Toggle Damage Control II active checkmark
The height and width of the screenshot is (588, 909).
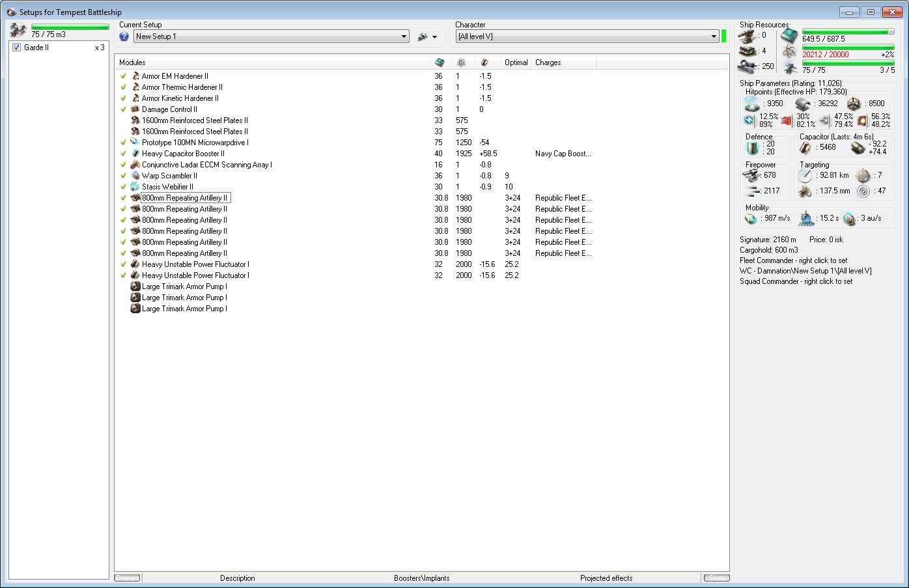123,109
